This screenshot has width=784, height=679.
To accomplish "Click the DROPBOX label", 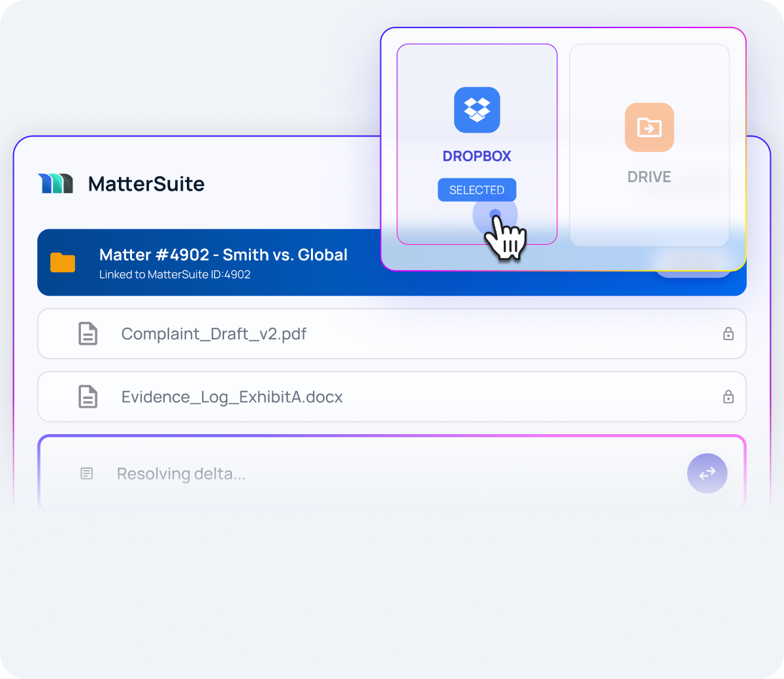I will tap(477, 156).
